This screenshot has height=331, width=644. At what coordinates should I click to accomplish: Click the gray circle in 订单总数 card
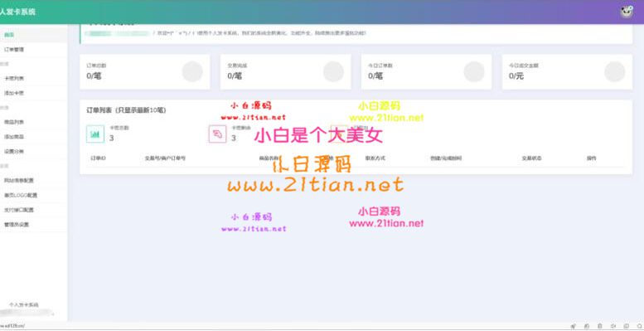(x=192, y=71)
